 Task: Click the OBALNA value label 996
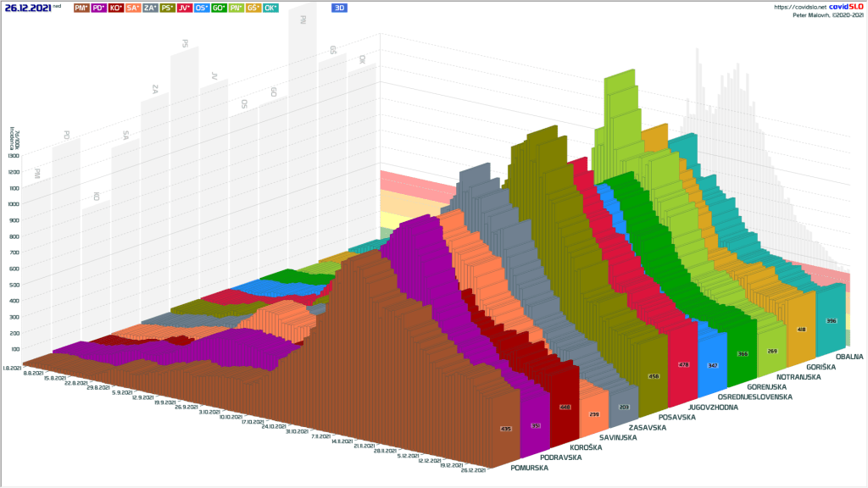pyautogui.click(x=831, y=321)
